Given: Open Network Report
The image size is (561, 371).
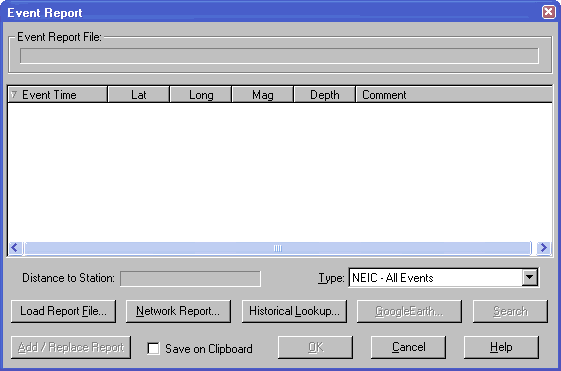Looking at the screenshot, I should tap(178, 311).
